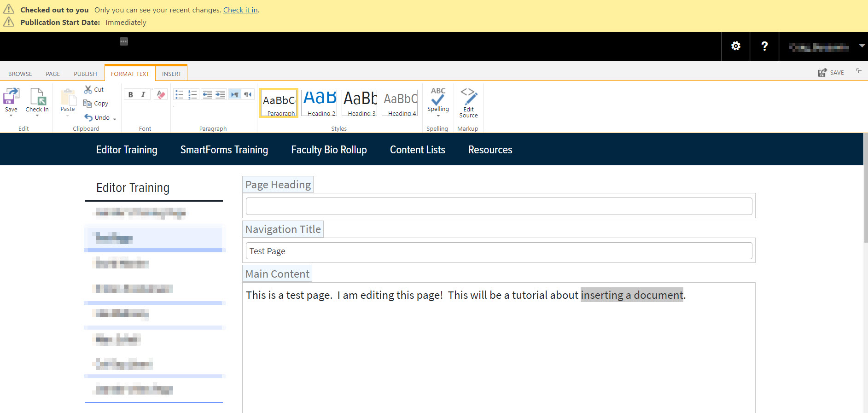Cut the selected text
Image resolution: width=868 pixels, height=413 pixels.
[94, 89]
